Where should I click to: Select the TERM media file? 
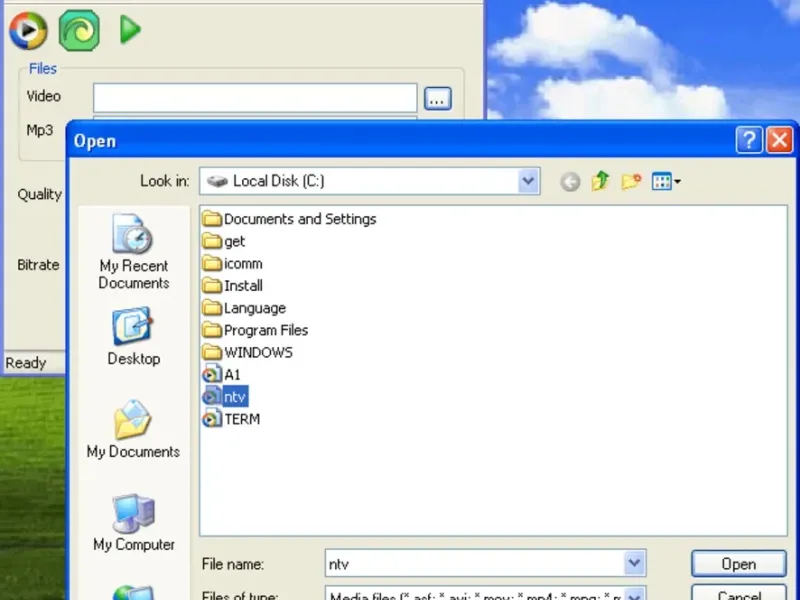click(231, 419)
